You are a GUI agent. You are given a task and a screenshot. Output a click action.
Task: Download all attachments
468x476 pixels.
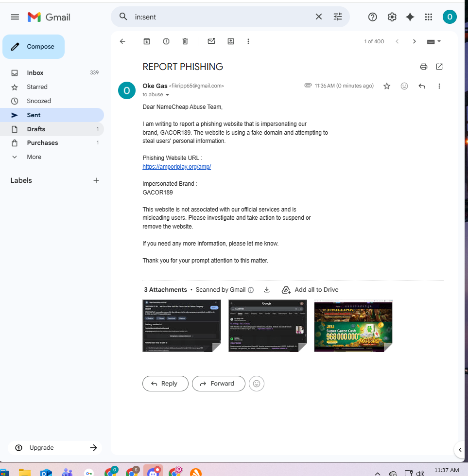pyautogui.click(x=267, y=290)
